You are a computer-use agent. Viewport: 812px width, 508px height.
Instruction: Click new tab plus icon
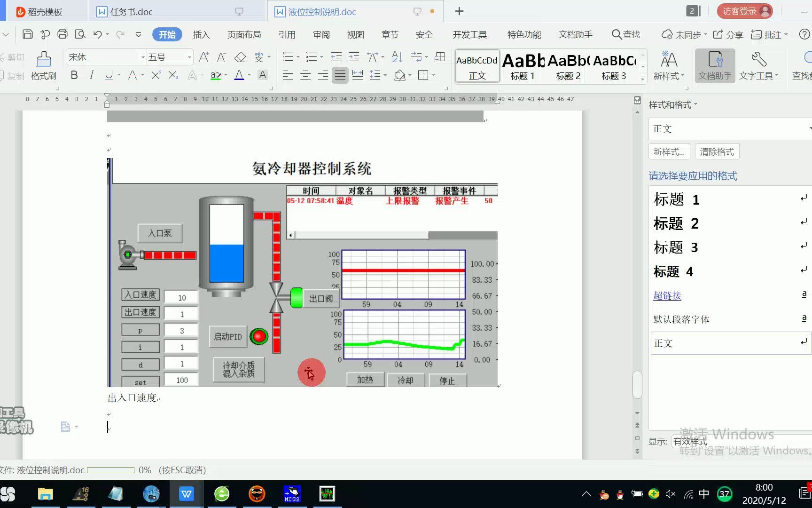click(x=459, y=11)
